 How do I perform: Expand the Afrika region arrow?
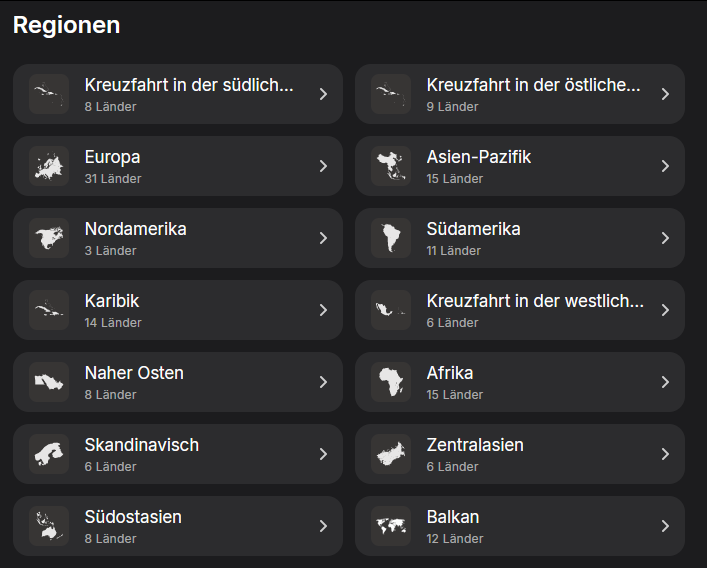click(x=665, y=382)
